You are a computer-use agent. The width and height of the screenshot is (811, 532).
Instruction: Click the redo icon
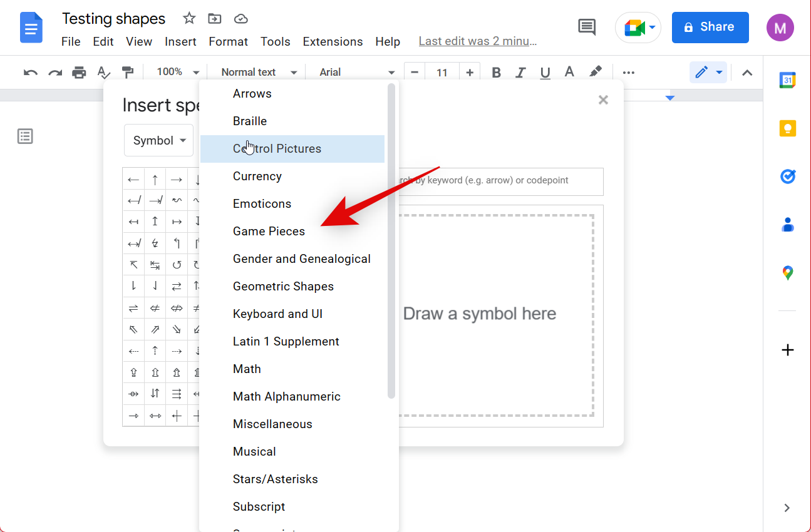coord(55,73)
